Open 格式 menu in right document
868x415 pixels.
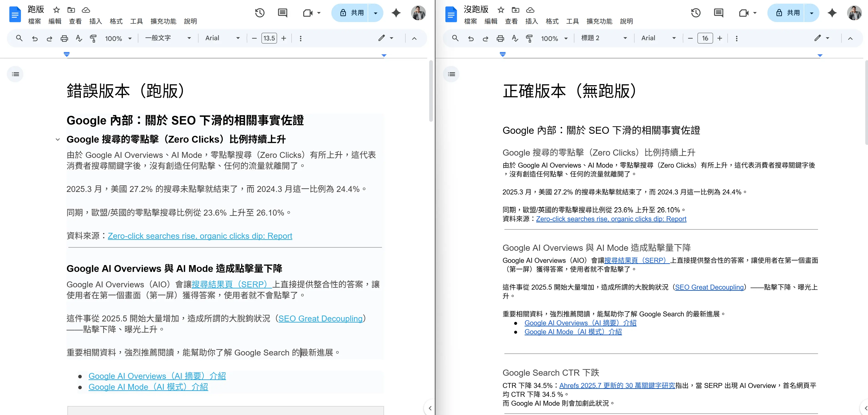552,21
